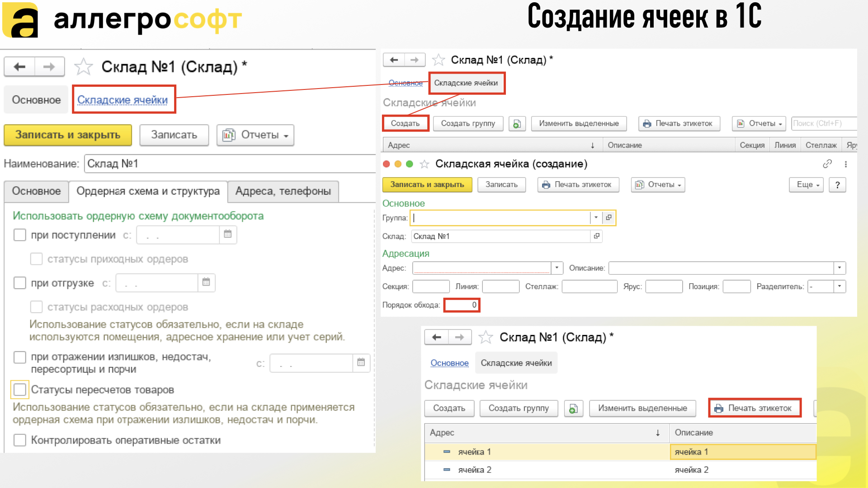
Task: Enable the 'при поступлении' checkbox
Action: [20, 235]
